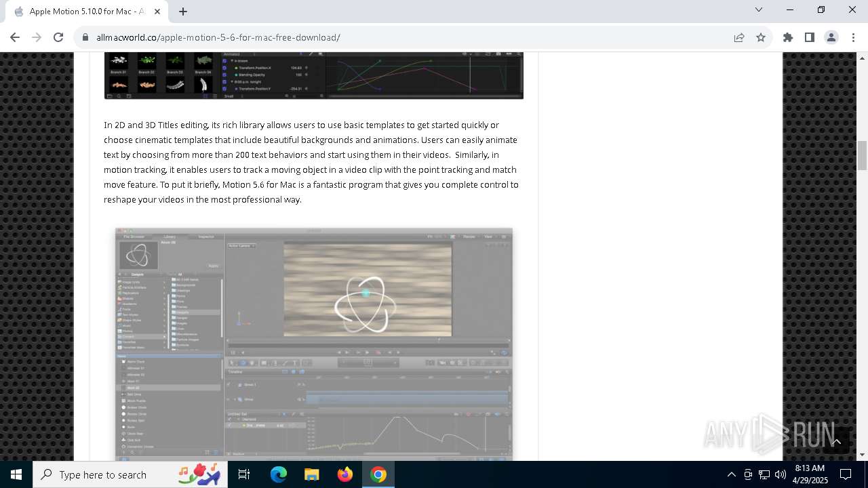Click the page's vertical scrollbar thumb
Screen dimensions: 868x488
pos(863,156)
